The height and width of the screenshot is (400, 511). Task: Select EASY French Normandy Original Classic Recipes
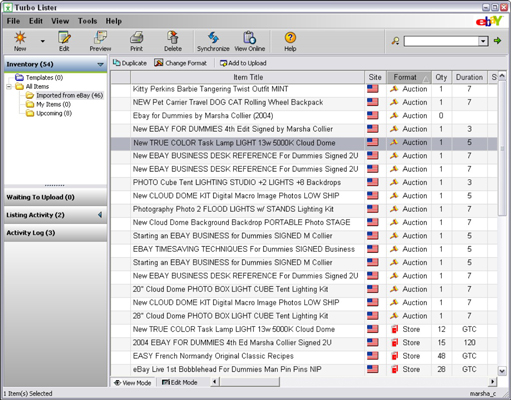tap(304, 356)
